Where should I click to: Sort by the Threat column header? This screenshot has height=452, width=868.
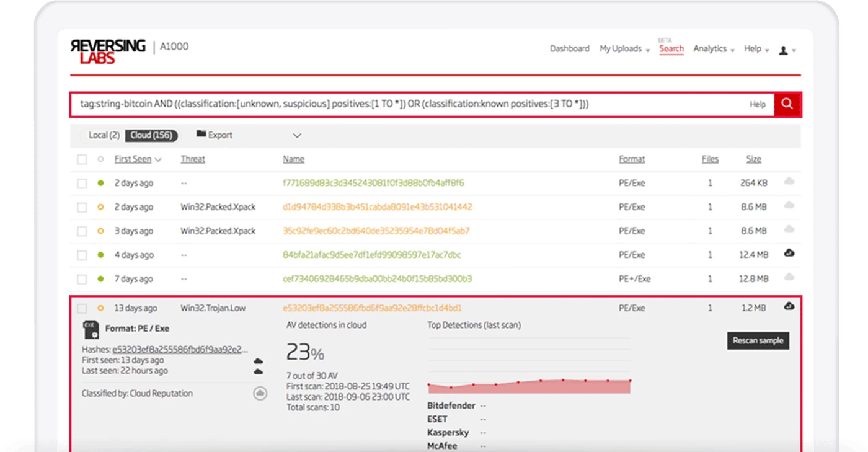tap(193, 159)
